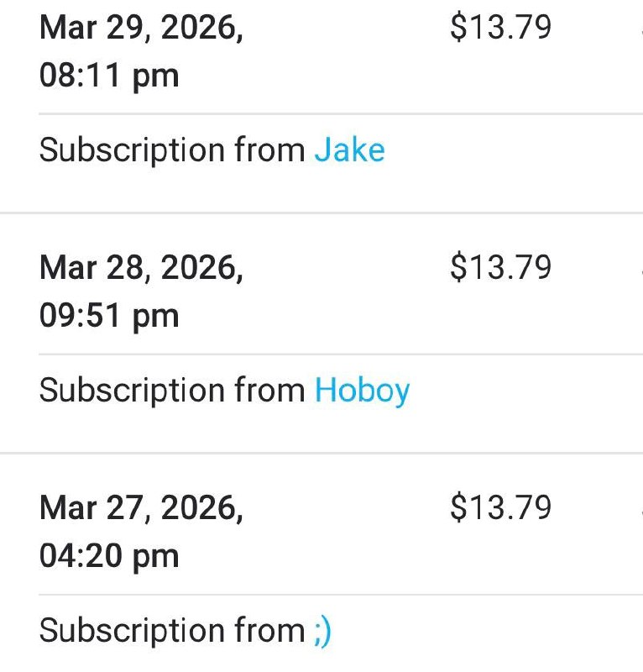Click "Subscription from" text beside ;)
The width and height of the screenshot is (643, 672).
(x=172, y=631)
